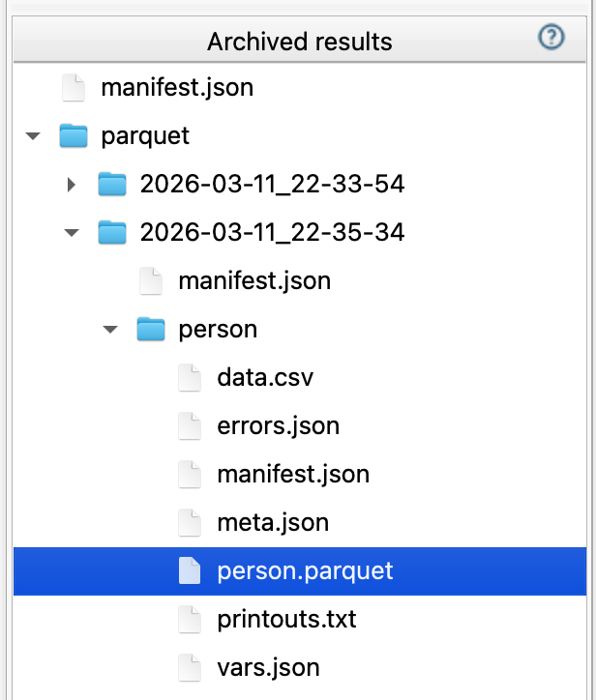This screenshot has width=596, height=700.
Task: Select the data.csv file label
Action: tap(266, 377)
